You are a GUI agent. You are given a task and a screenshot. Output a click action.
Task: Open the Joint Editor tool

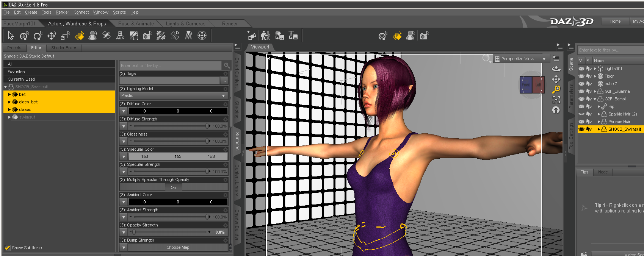(x=107, y=36)
